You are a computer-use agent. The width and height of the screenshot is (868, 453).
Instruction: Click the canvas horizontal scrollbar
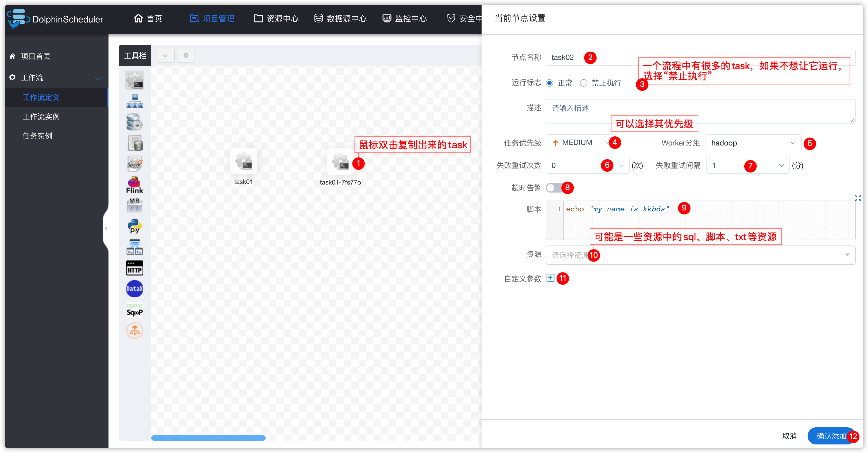pyautogui.click(x=208, y=438)
